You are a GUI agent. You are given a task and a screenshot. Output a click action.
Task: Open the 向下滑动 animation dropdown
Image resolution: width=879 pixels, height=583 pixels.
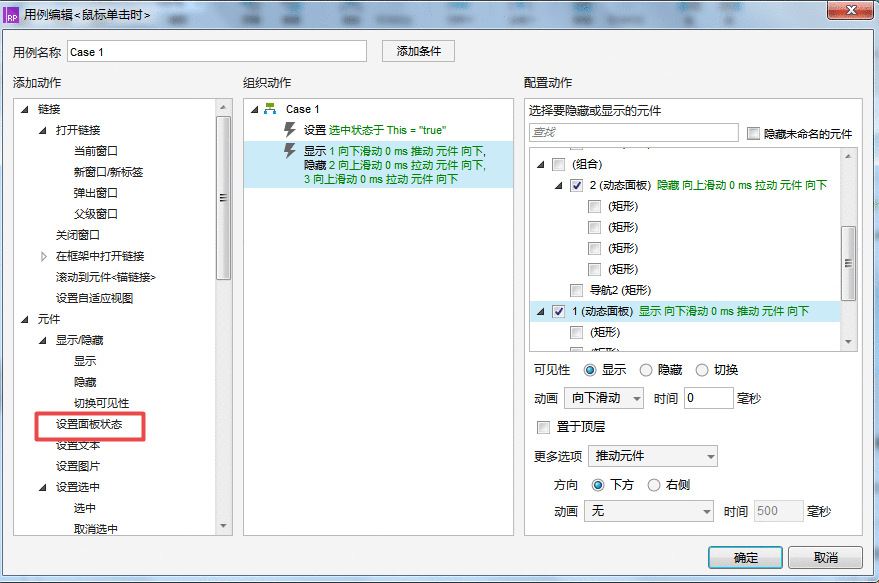point(604,398)
